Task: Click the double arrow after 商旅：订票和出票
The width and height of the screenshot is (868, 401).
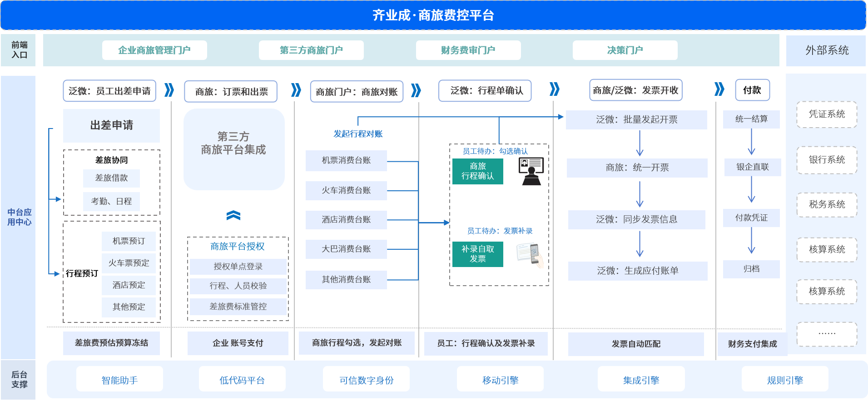Action: point(296,90)
